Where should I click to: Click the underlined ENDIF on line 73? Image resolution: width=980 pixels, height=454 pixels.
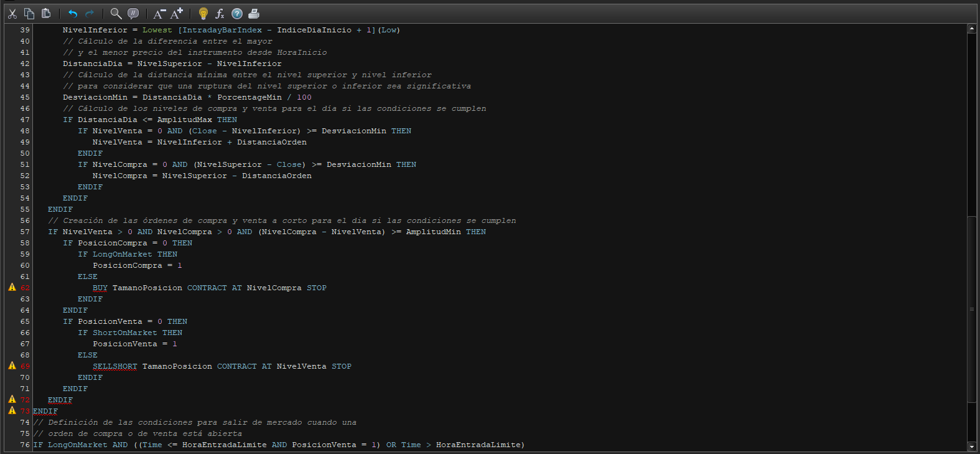tap(45, 411)
